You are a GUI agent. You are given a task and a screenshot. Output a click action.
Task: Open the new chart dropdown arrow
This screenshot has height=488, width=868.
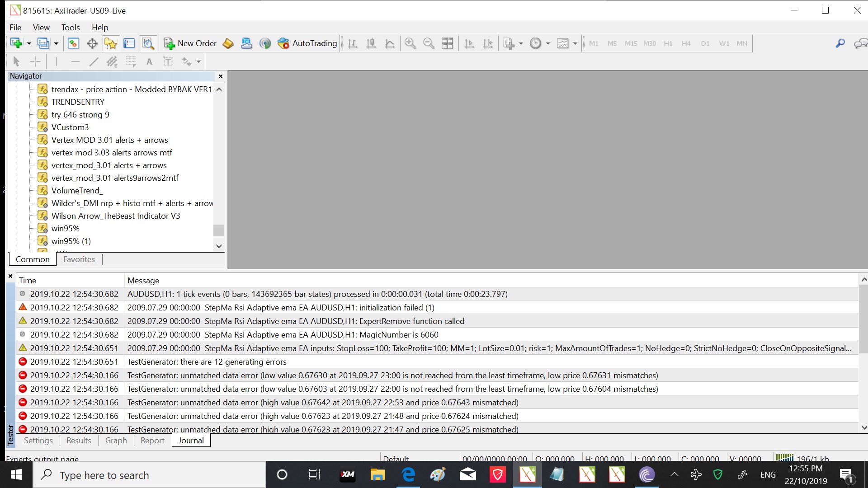(x=29, y=44)
